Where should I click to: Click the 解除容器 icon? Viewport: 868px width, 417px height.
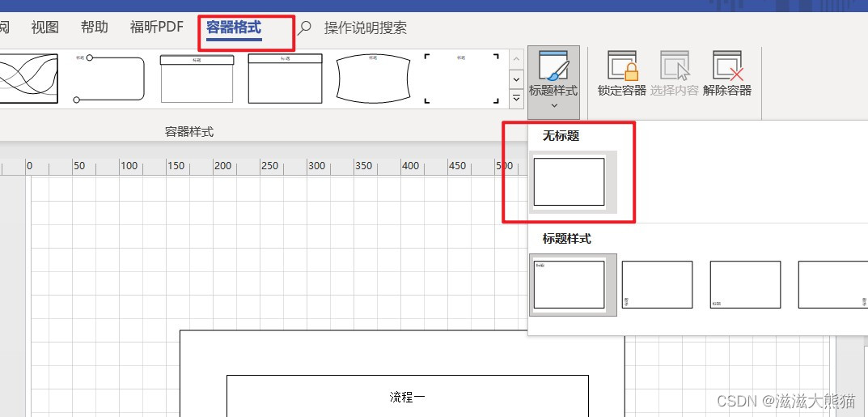(727, 66)
